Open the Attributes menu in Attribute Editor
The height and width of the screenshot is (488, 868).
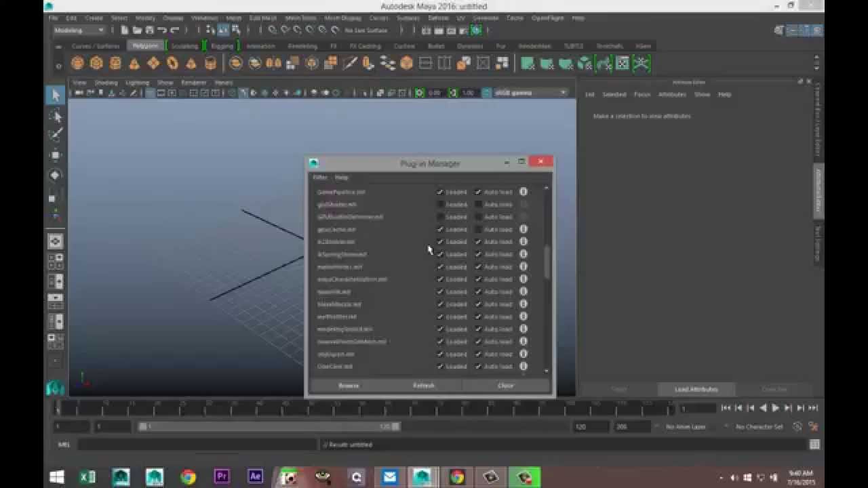click(672, 94)
